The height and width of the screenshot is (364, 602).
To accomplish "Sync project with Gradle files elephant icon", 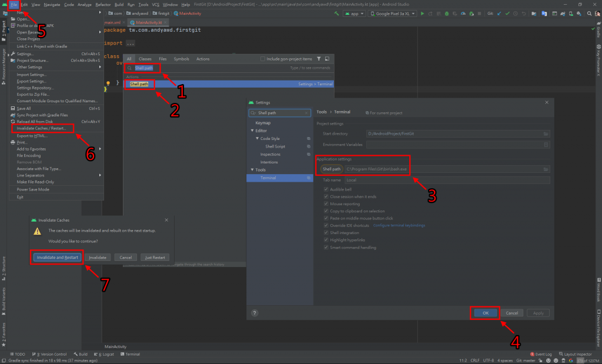I will 563,14.
